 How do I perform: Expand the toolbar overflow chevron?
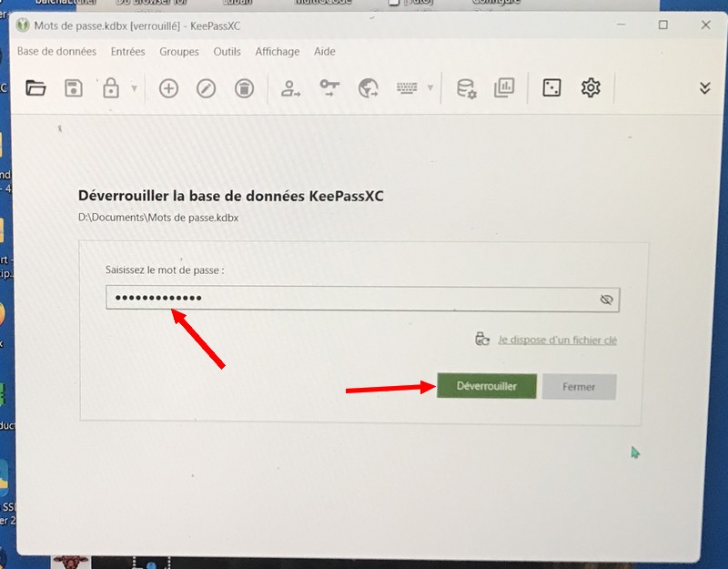(x=704, y=88)
